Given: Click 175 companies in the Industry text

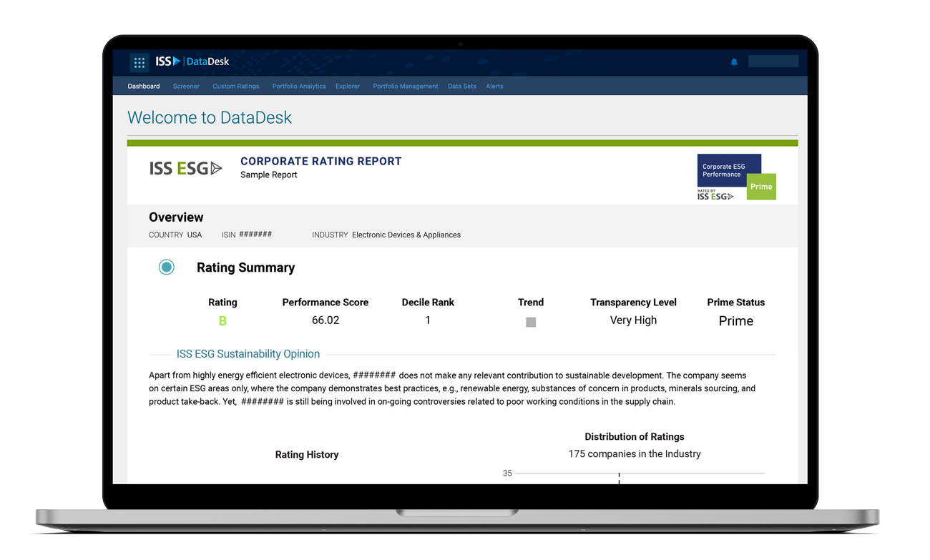Looking at the screenshot, I should coord(635,454).
